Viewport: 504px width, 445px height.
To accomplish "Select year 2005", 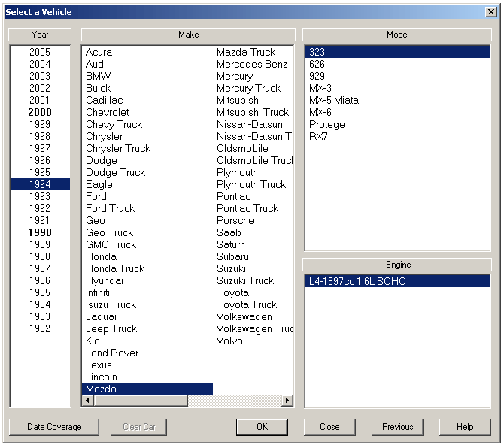I will pyautogui.click(x=40, y=52).
